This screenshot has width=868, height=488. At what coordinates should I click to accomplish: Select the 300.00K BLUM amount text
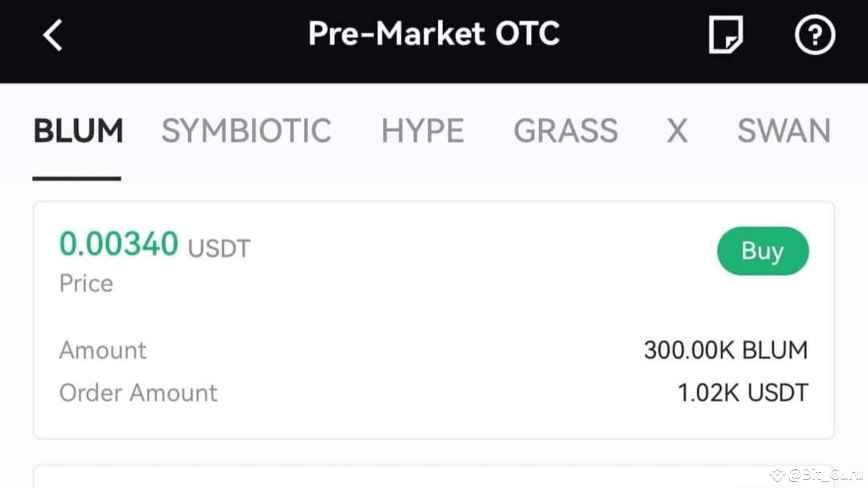[x=726, y=350]
